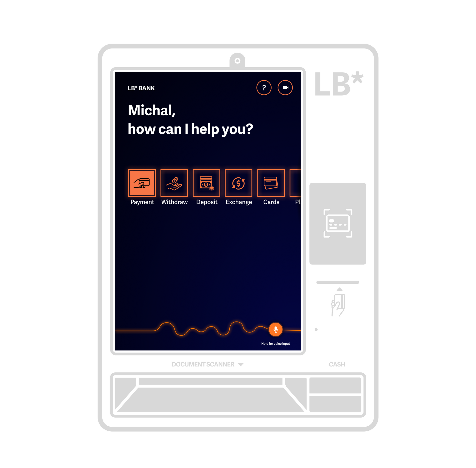Select the partially visible last service tab

pos(297,187)
